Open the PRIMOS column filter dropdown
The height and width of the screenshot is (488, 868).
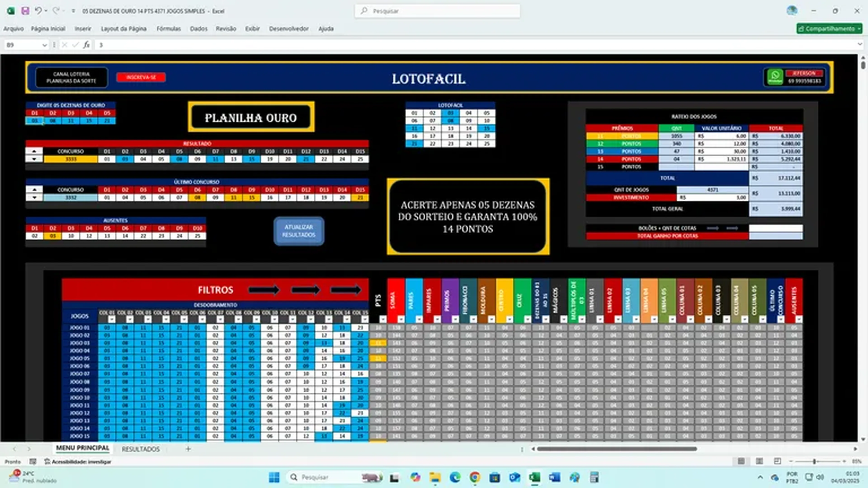click(x=455, y=319)
